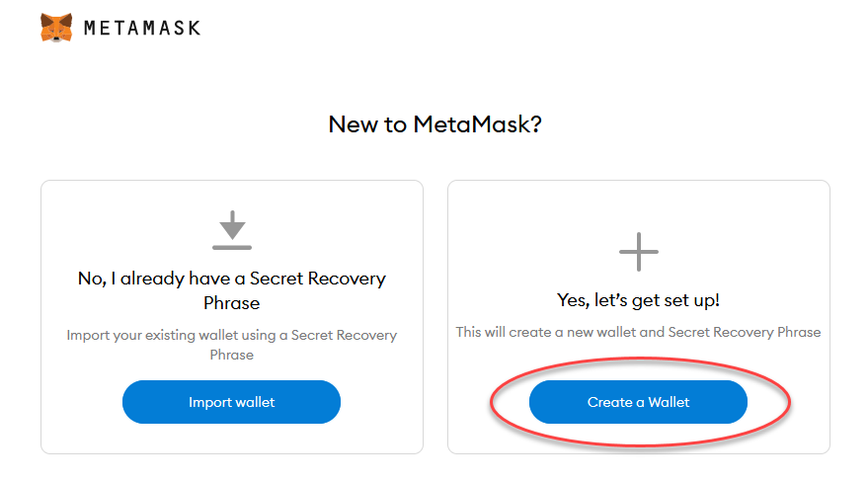
Task: Click the plus icon above setup heading
Action: pyautogui.click(x=638, y=252)
